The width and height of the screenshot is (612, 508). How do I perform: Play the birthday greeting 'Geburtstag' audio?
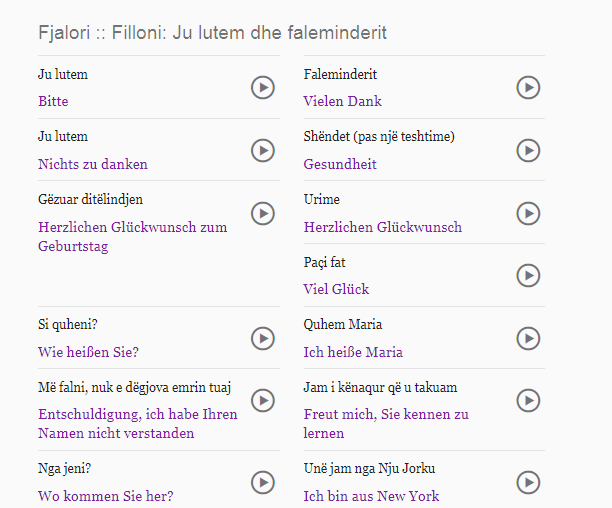263,213
